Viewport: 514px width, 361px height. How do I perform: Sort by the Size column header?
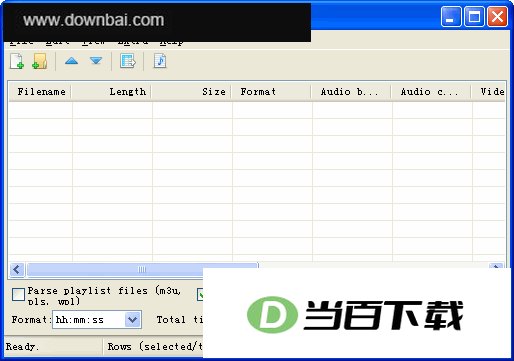pyautogui.click(x=191, y=91)
